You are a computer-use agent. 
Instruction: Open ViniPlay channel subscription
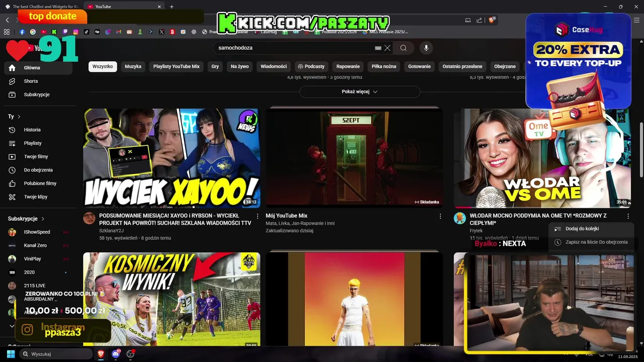38,259
